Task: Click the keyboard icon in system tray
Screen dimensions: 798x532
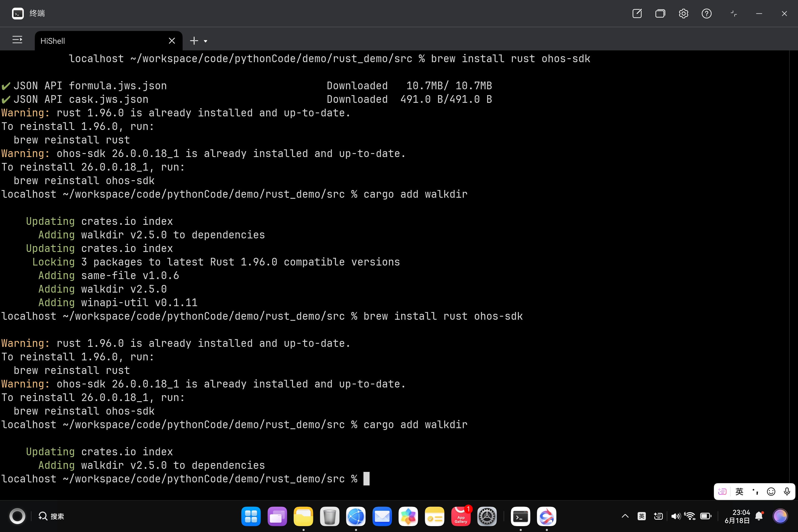Action: [x=658, y=516]
